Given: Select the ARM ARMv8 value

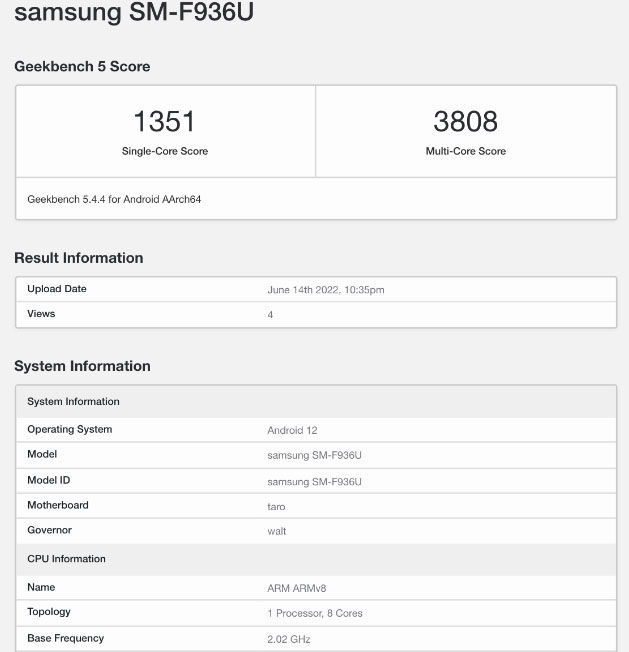Looking at the screenshot, I should point(296,588).
